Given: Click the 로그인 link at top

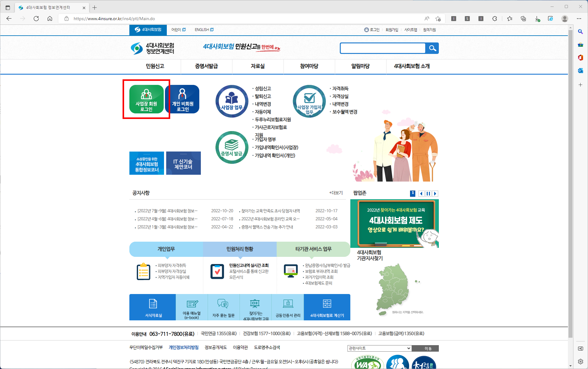Looking at the screenshot, I should [x=372, y=30].
